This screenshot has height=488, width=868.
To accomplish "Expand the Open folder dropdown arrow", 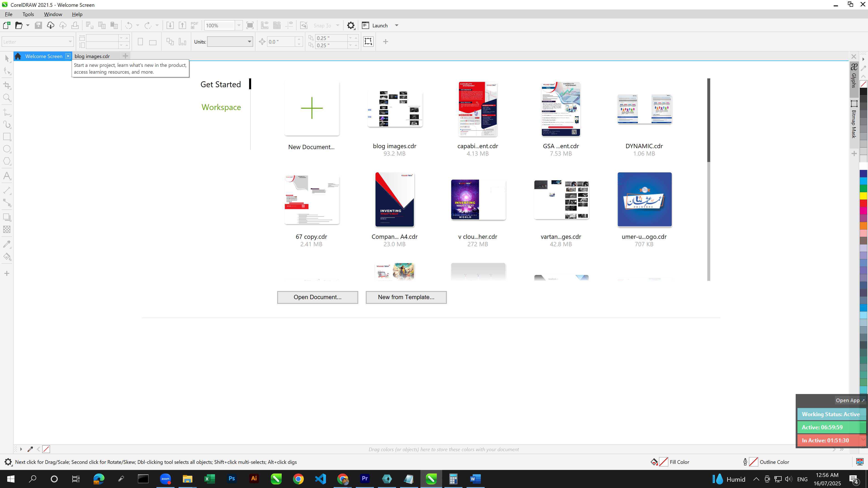I will [28, 25].
